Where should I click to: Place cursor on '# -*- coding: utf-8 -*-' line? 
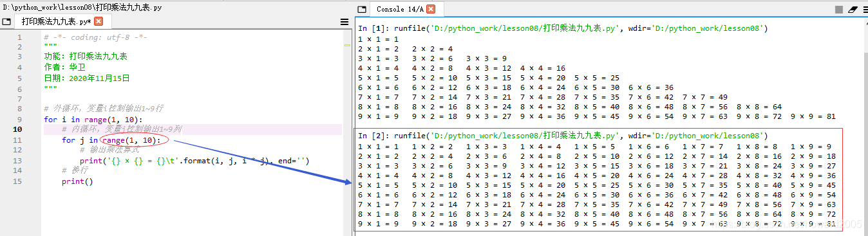point(96,37)
